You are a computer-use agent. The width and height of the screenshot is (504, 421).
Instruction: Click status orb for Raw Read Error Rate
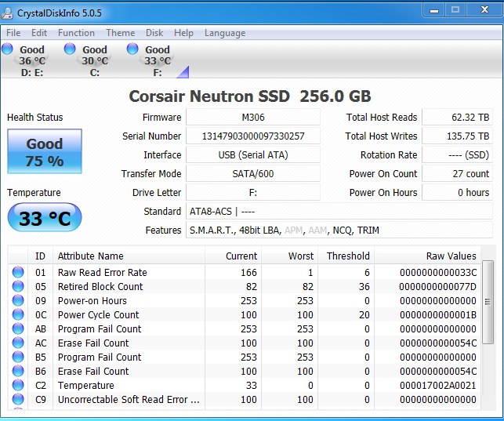pos(18,273)
